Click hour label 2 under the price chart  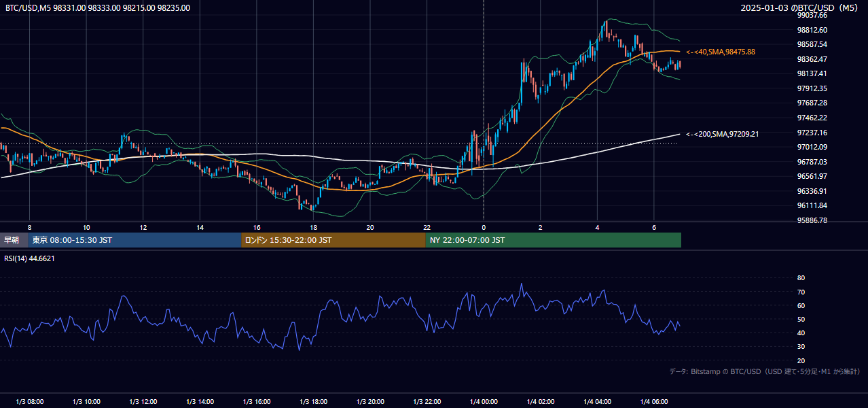click(x=540, y=227)
